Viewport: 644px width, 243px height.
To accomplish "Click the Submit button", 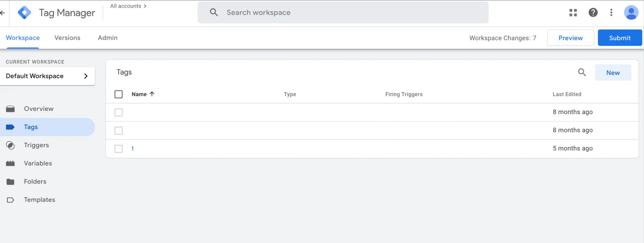I will (620, 38).
